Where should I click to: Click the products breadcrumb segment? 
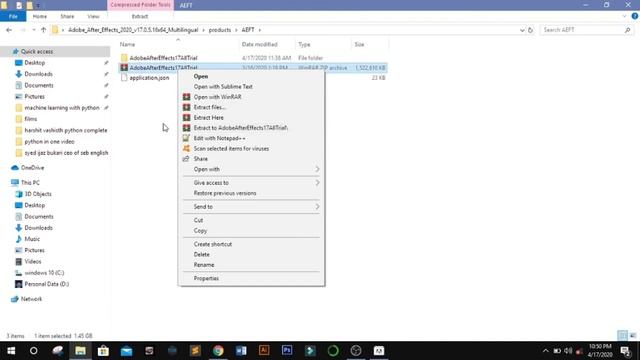coord(220,30)
